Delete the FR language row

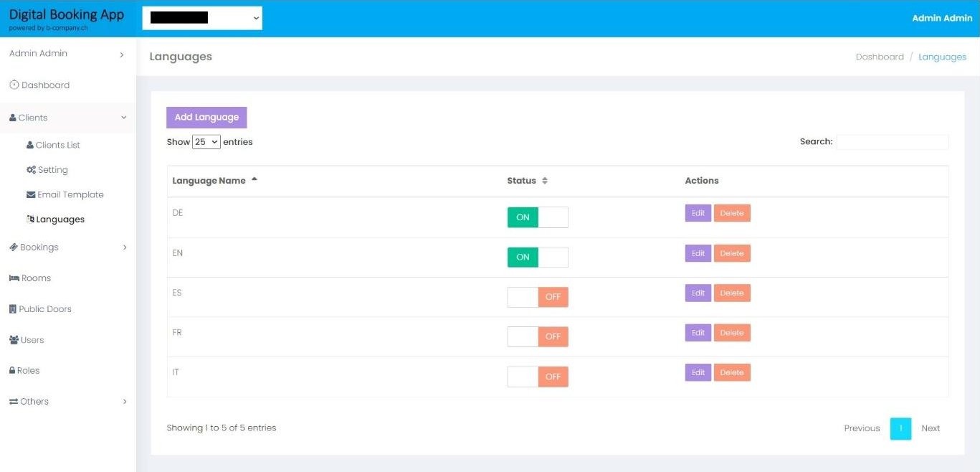(x=732, y=333)
